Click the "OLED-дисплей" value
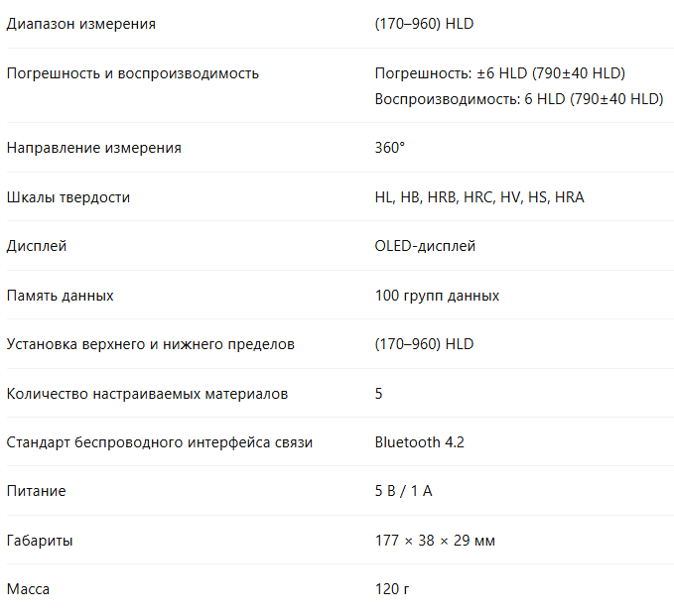Image resolution: width=674 pixels, height=616 pixels. coord(425,246)
